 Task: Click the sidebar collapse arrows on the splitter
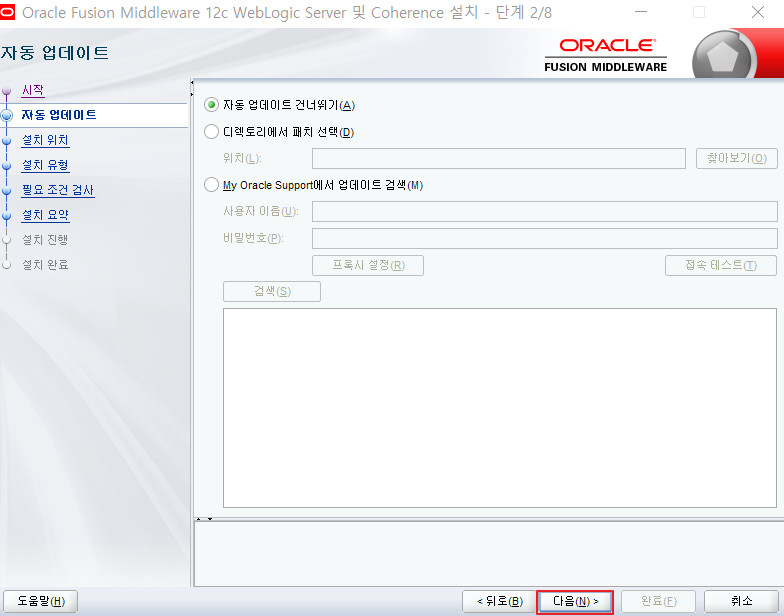[x=192, y=88]
